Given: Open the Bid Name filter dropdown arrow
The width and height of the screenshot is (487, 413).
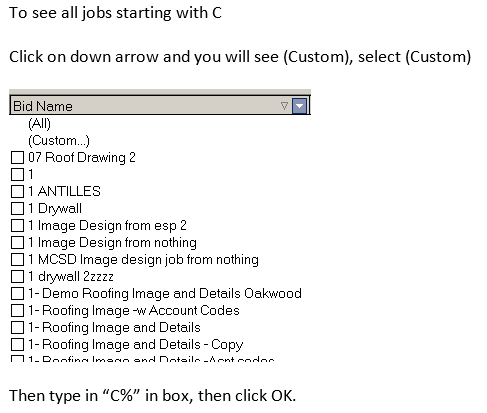Looking at the screenshot, I should coord(299,106).
